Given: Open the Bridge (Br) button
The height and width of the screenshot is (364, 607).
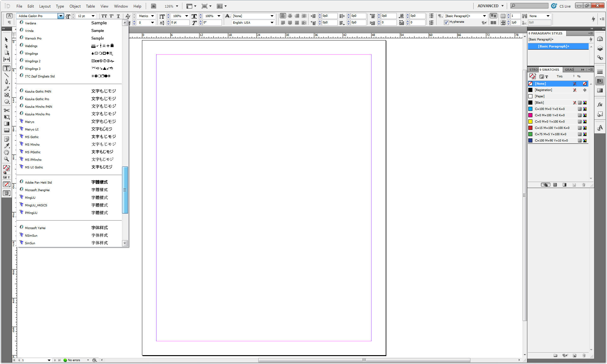Looking at the screenshot, I should click(154, 6).
